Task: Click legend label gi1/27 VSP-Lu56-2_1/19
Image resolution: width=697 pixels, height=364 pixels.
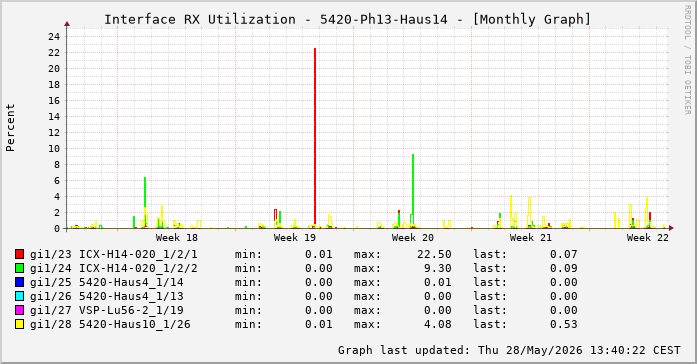Action: (107, 310)
